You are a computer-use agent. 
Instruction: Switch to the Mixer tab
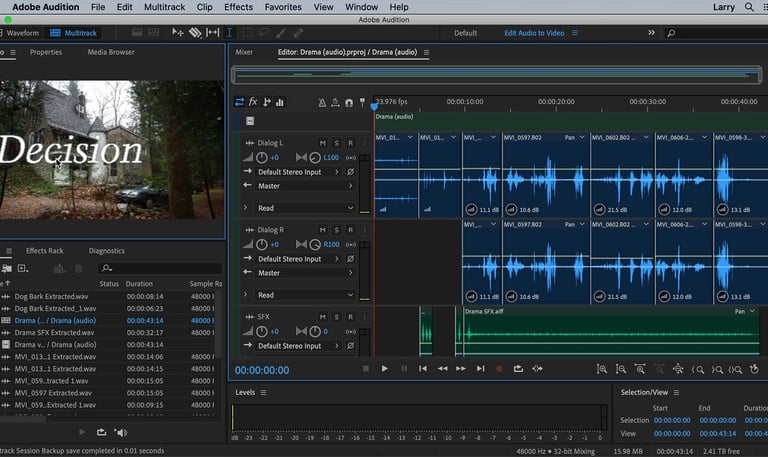pos(244,52)
